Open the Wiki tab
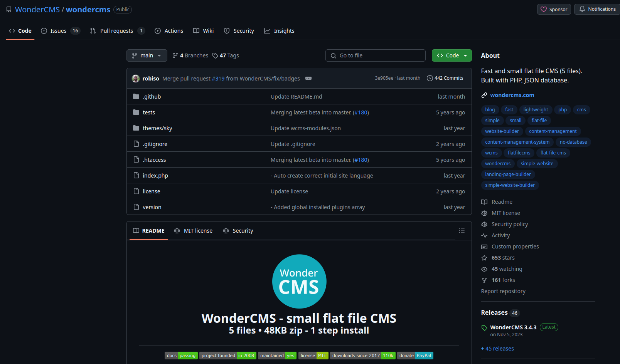Viewport: 620px width, 364px height. [x=204, y=31]
